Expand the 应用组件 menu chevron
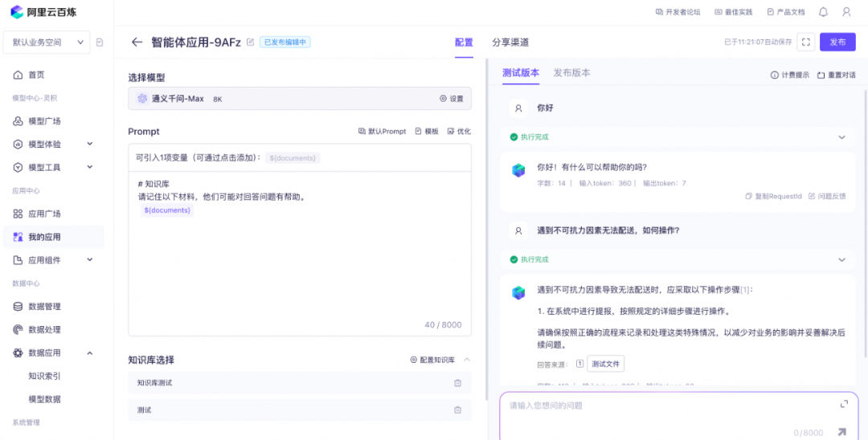 coord(90,259)
